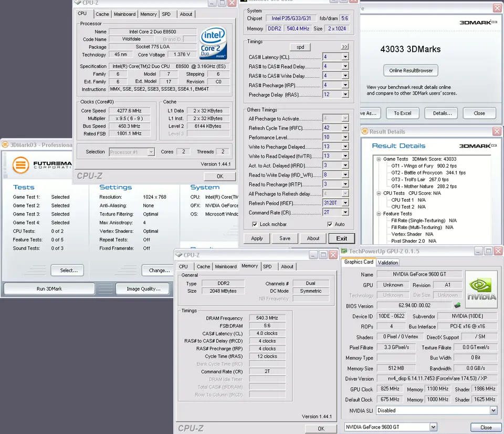Close the Result Details window
The image size is (504, 434).
[496, 131]
